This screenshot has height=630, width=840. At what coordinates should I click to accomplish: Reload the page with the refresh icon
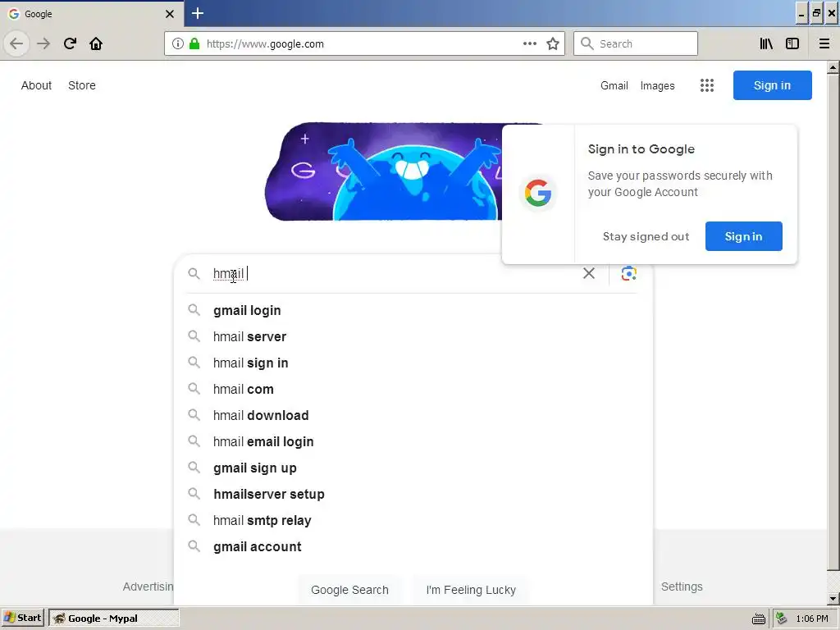pyautogui.click(x=70, y=43)
